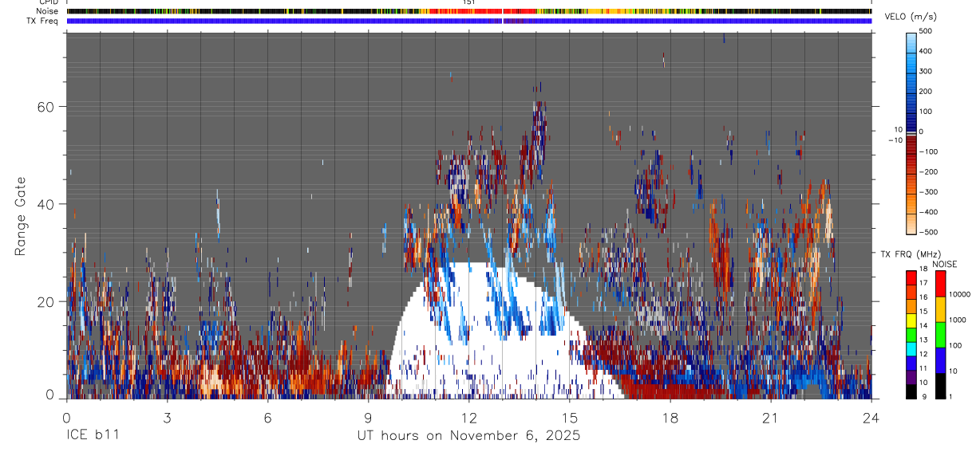The width and height of the screenshot is (980, 452).
Task: Click light blue top of velocity color bar
Action: pyautogui.click(x=911, y=44)
